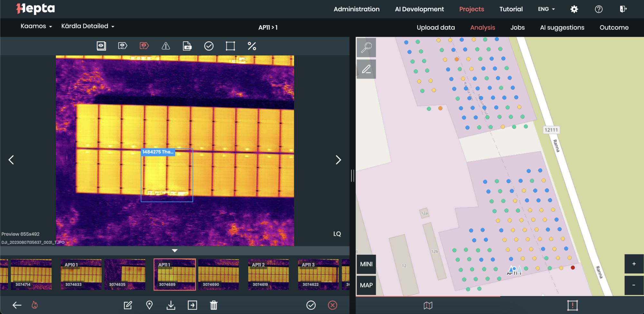Switch to the Outcome tab
Image resolution: width=644 pixels, height=314 pixels.
point(614,27)
